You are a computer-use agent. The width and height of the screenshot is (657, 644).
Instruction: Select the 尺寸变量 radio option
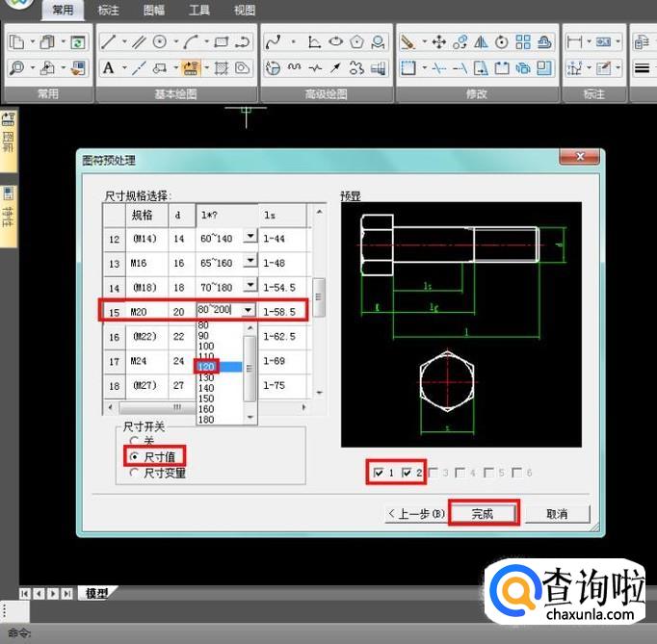tap(134, 473)
